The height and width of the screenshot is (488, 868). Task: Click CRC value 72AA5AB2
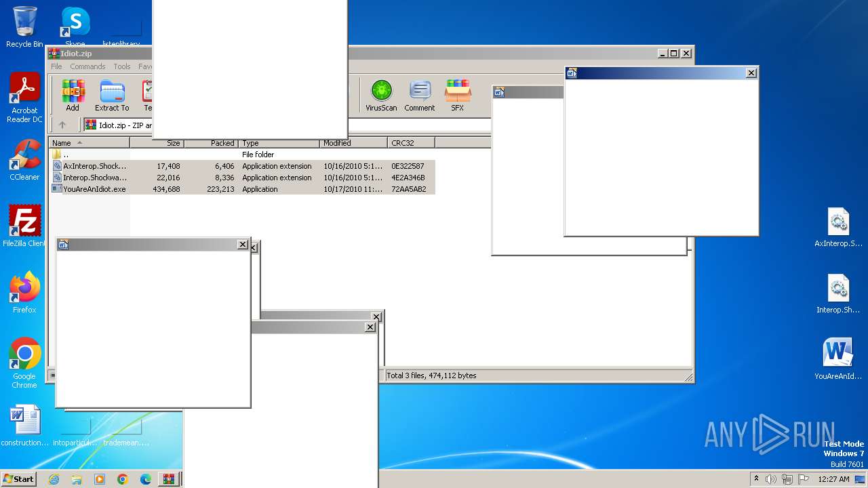409,189
